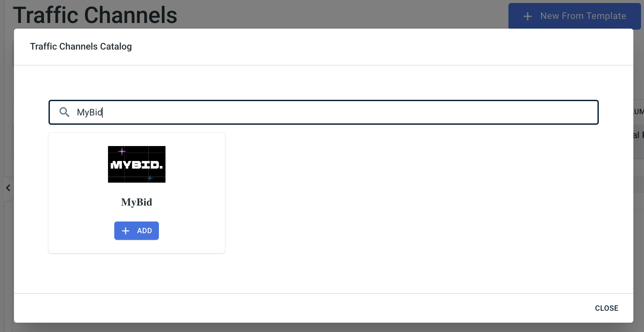
Task: Click the pink sparkle star in MyBid logo
Action: coord(122,152)
